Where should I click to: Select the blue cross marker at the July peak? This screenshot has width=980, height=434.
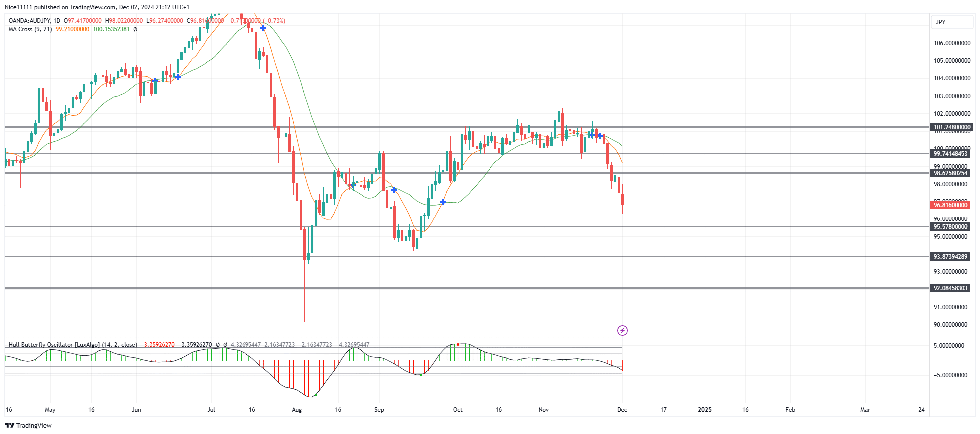(x=263, y=28)
